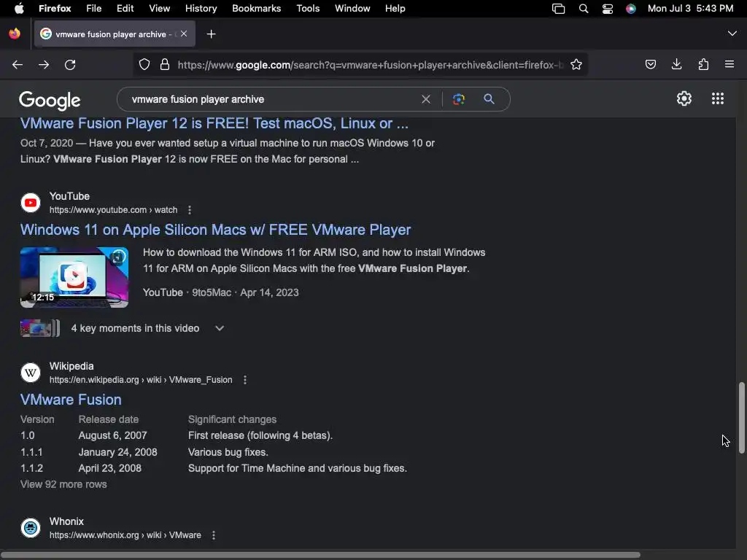Click the Google logo

tap(50, 100)
